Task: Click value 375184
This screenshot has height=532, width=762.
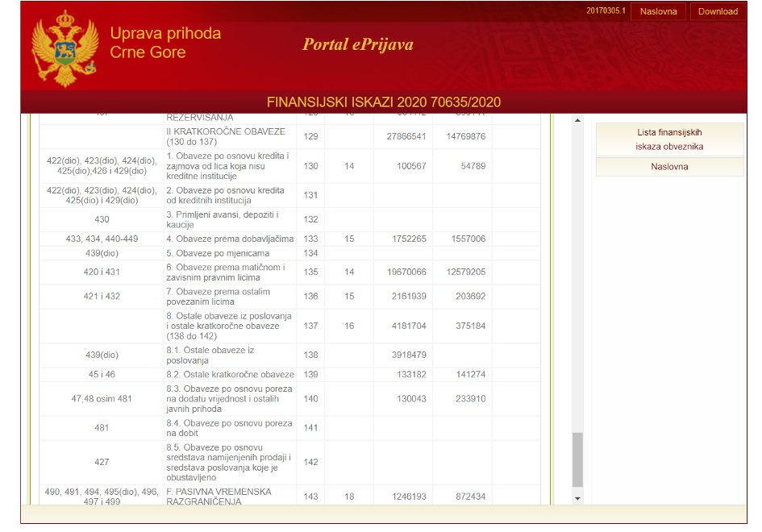Action: click(470, 326)
